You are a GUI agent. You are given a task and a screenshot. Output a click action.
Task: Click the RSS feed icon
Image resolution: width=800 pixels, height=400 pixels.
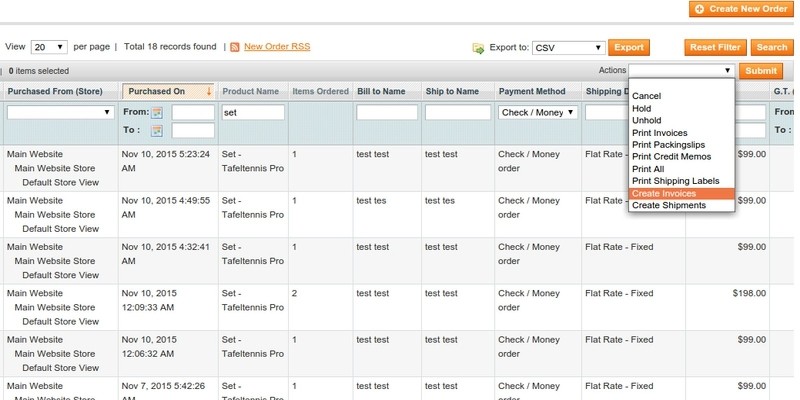pyautogui.click(x=235, y=47)
